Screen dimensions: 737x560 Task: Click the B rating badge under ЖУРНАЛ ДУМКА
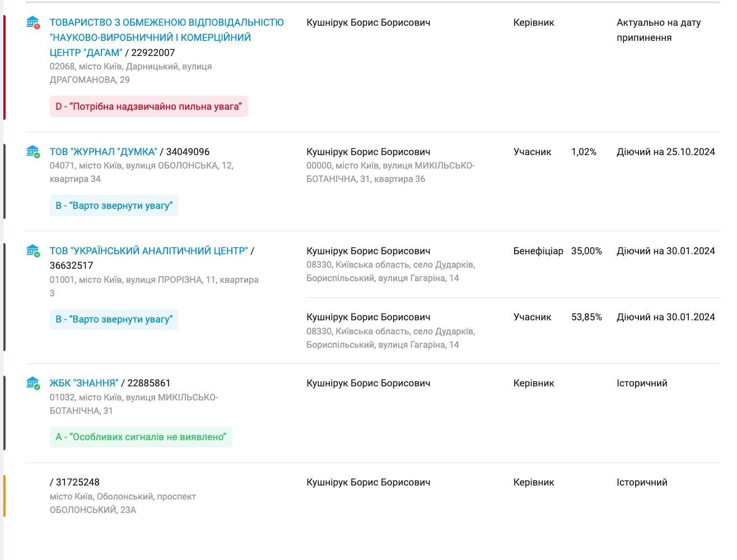point(114,206)
